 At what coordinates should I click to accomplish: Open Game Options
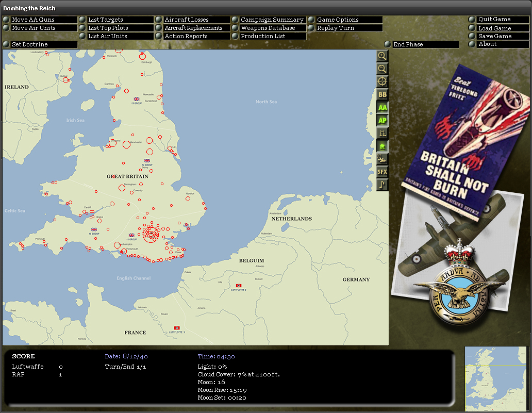[345, 20]
